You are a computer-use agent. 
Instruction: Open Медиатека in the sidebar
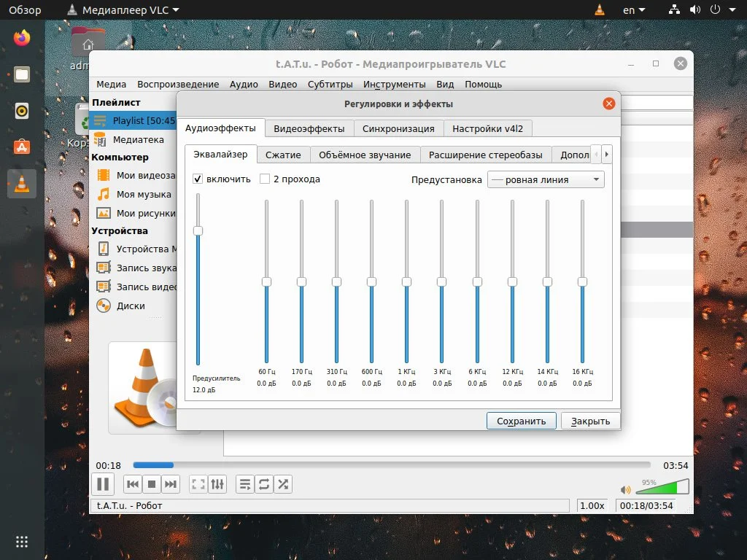pyautogui.click(x=139, y=139)
